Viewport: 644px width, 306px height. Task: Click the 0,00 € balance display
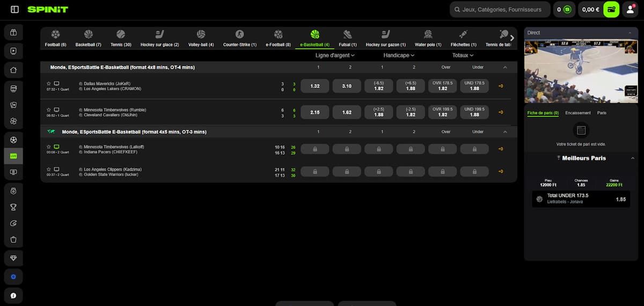[590, 9]
